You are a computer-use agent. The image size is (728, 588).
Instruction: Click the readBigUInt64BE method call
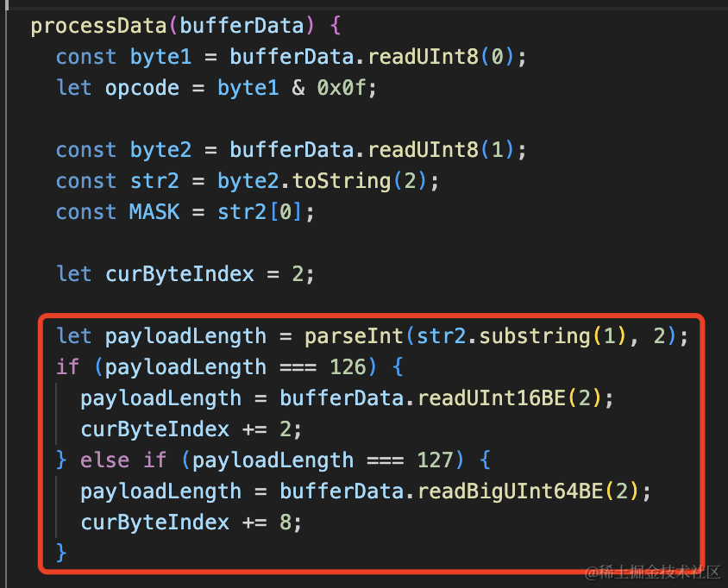pyautogui.click(x=509, y=491)
